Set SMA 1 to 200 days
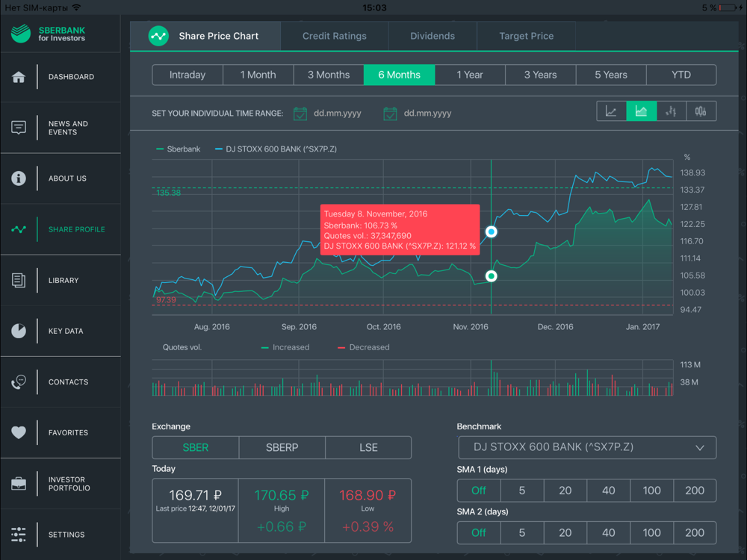Viewport: 747px width, 560px height. pos(695,491)
